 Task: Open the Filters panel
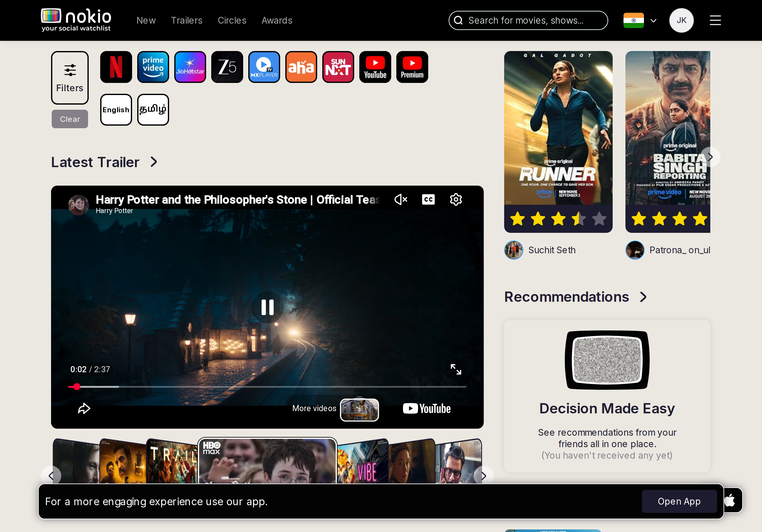70,78
